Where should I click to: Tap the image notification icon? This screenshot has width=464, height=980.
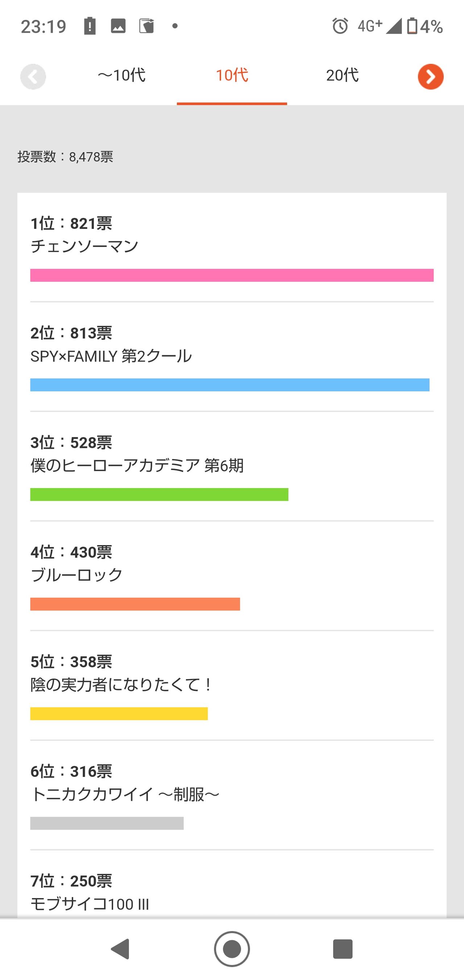pos(118,26)
